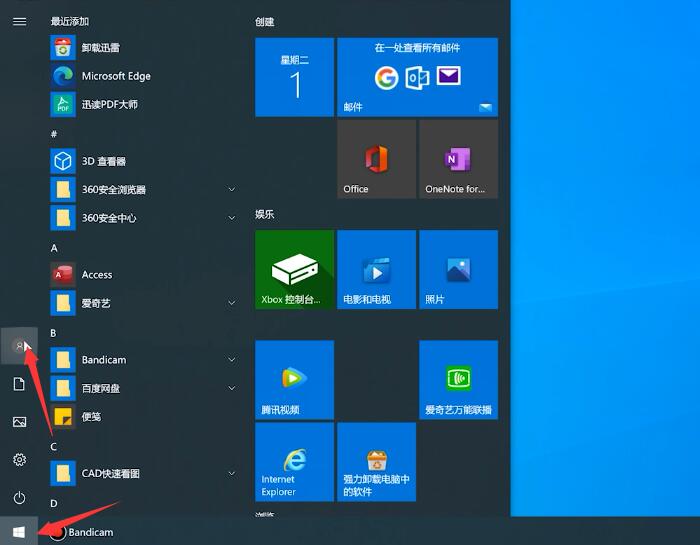700x545 pixels.
Task: Click the Windows Start button
Action: pyautogui.click(x=19, y=532)
